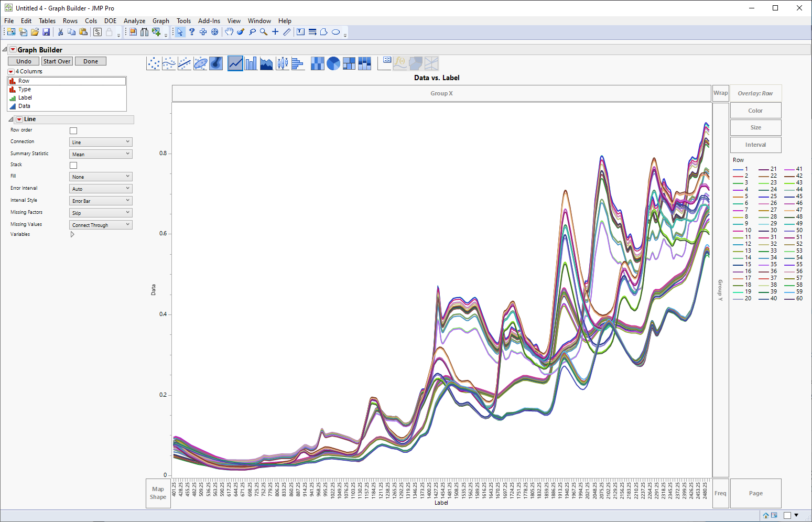Select the Area element icon
The image size is (812, 522).
[266, 63]
